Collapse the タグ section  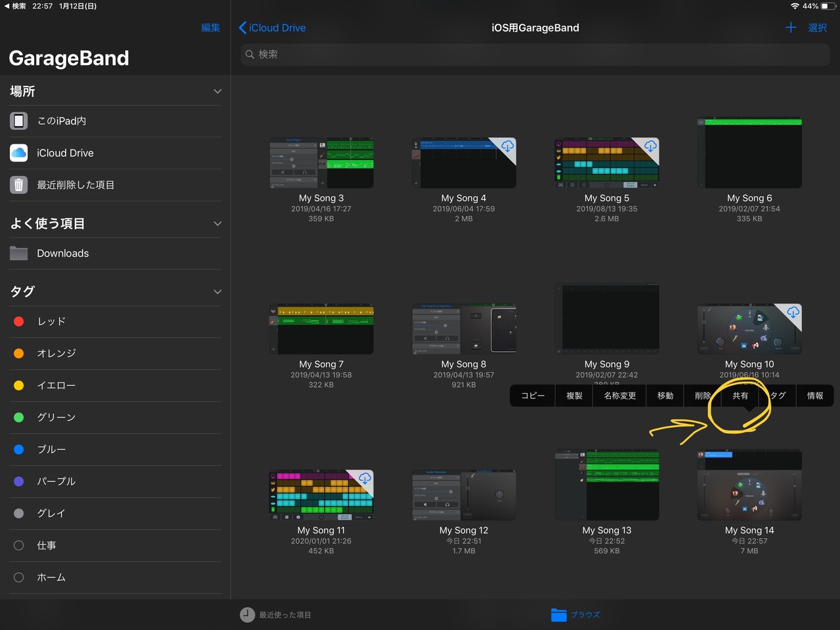[x=217, y=292]
